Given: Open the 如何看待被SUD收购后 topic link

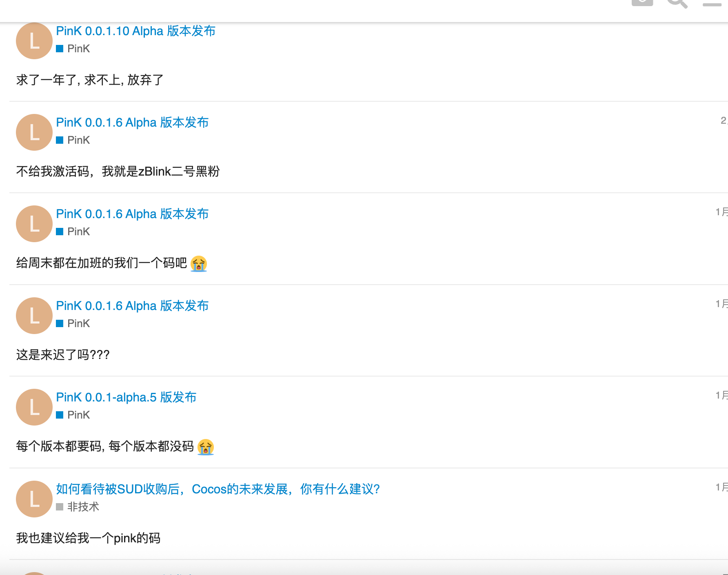Looking at the screenshot, I should coord(218,489).
